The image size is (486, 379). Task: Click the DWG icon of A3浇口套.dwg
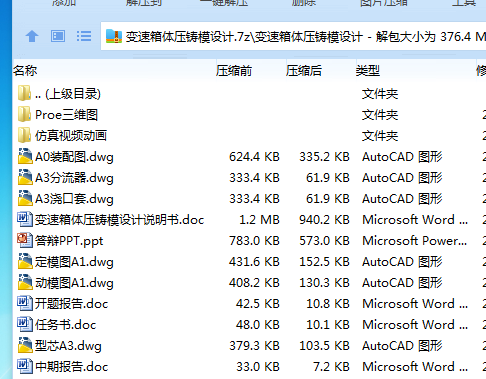coord(25,198)
